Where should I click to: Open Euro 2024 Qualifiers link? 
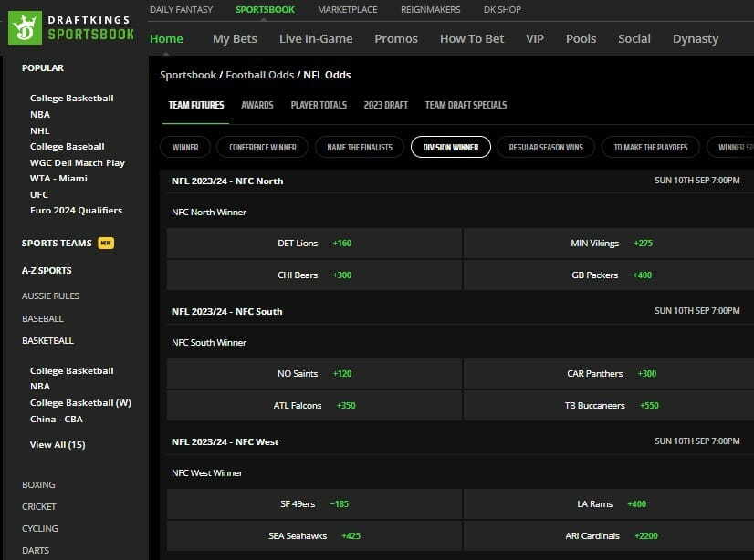click(x=76, y=211)
